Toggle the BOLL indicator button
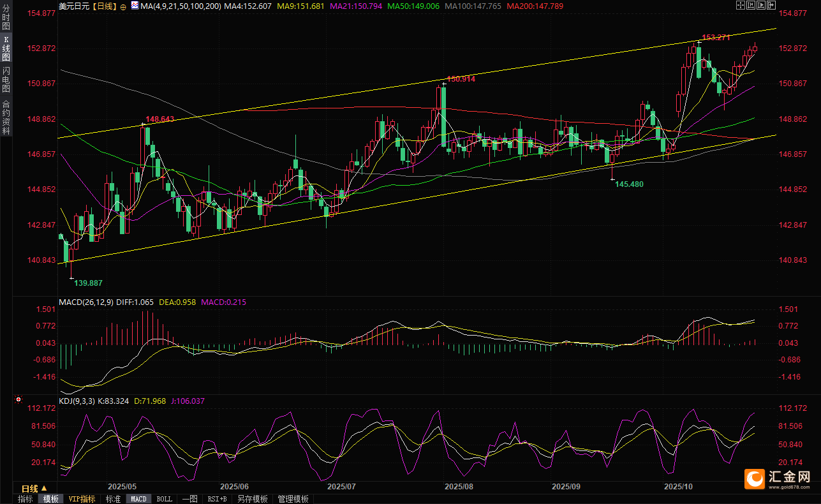821x504 pixels. coord(164,499)
